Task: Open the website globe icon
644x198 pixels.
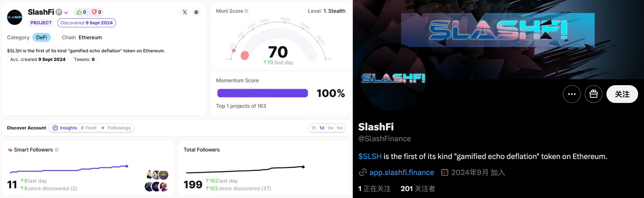Action: (x=196, y=12)
